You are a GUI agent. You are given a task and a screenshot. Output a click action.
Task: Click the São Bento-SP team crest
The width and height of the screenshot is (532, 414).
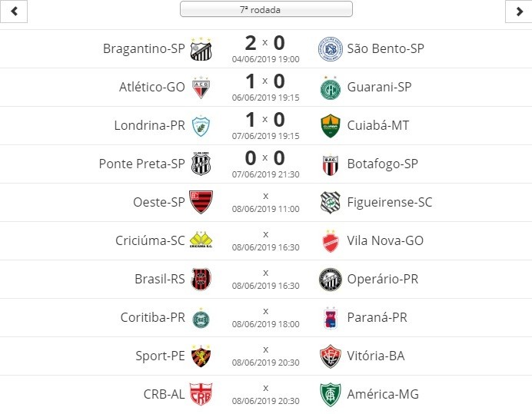point(330,49)
